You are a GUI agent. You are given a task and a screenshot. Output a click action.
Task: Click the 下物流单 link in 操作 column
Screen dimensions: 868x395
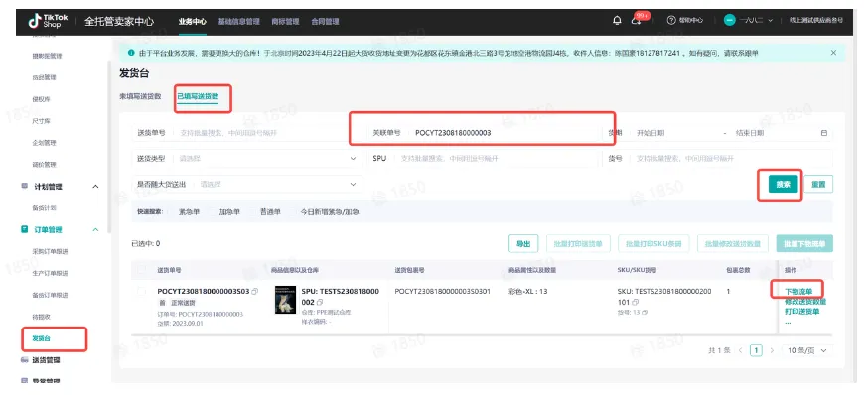pyautogui.click(x=798, y=292)
